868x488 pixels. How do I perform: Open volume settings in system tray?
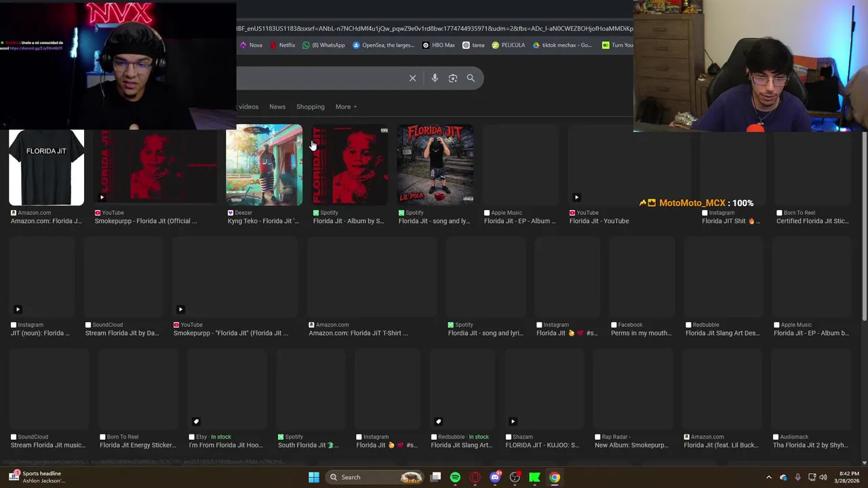click(823, 477)
